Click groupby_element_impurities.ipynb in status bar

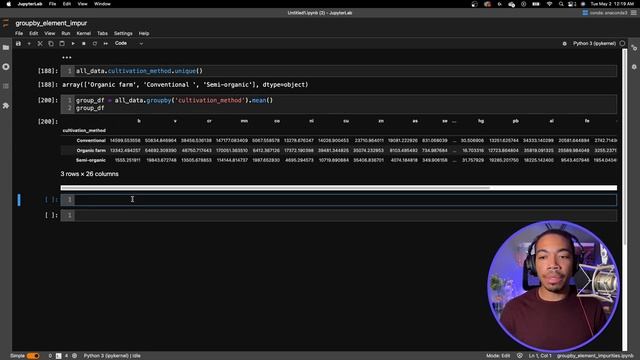click(595, 356)
